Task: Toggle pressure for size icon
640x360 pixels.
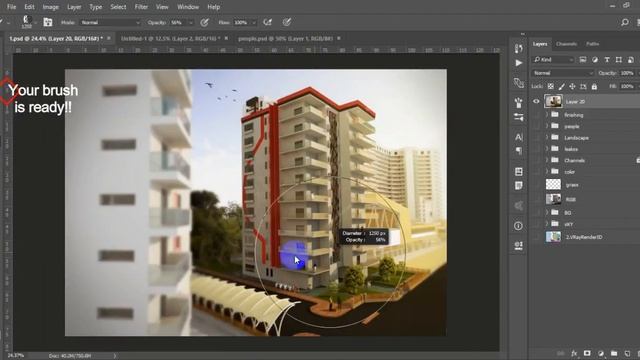Action: (287, 22)
